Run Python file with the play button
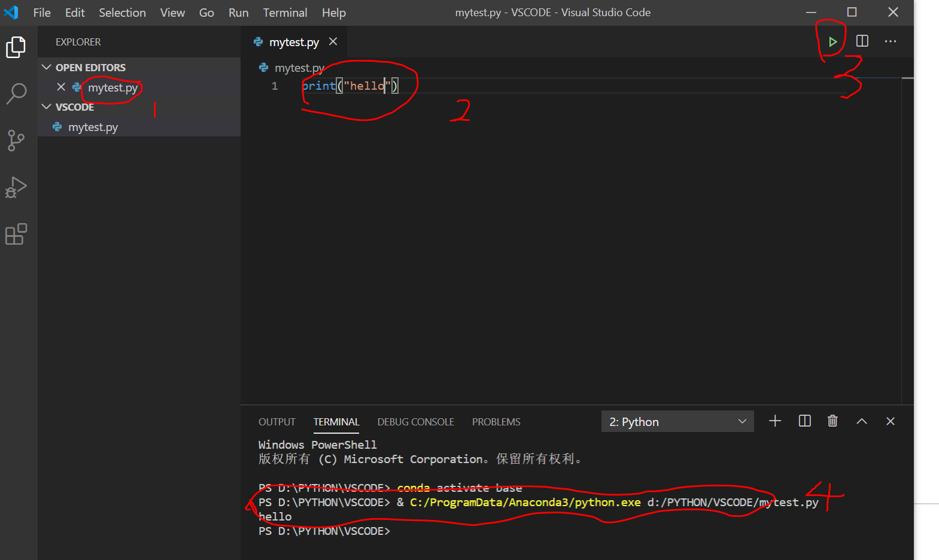This screenshot has height=560, width=939. coord(832,42)
